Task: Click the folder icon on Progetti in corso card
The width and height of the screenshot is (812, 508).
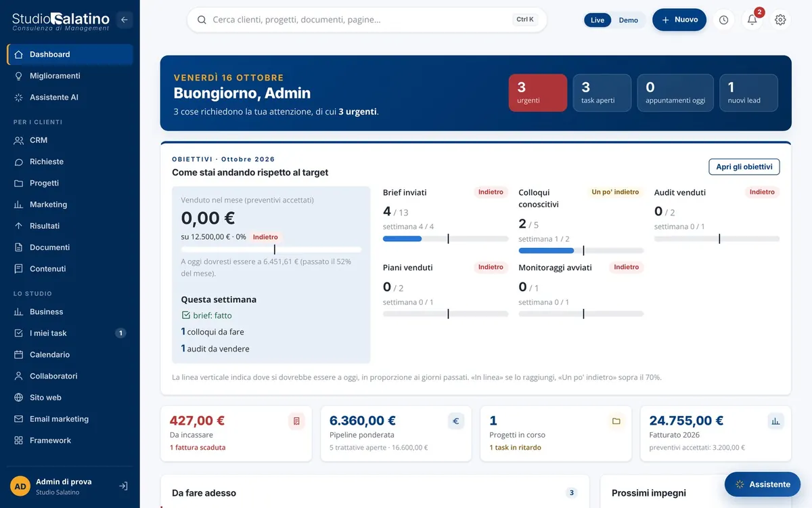Action: point(616,421)
